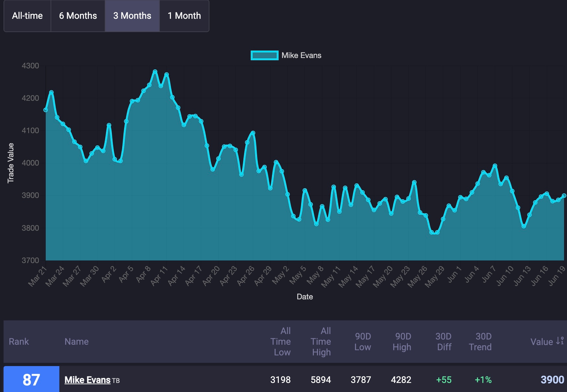Open the Mike Evans player link

coord(88,380)
